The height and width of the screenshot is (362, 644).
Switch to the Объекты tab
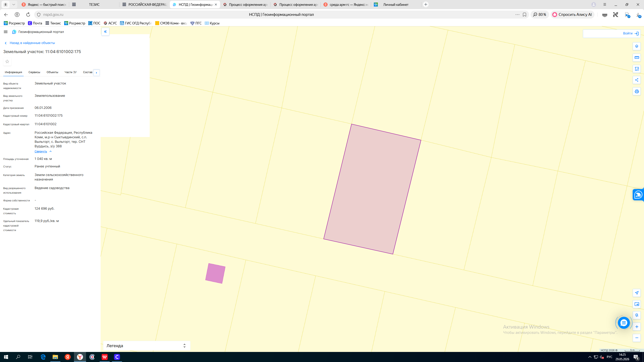[x=52, y=72]
